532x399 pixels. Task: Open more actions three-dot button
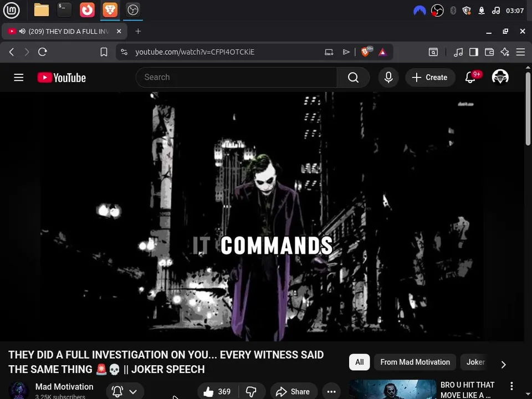(331, 391)
